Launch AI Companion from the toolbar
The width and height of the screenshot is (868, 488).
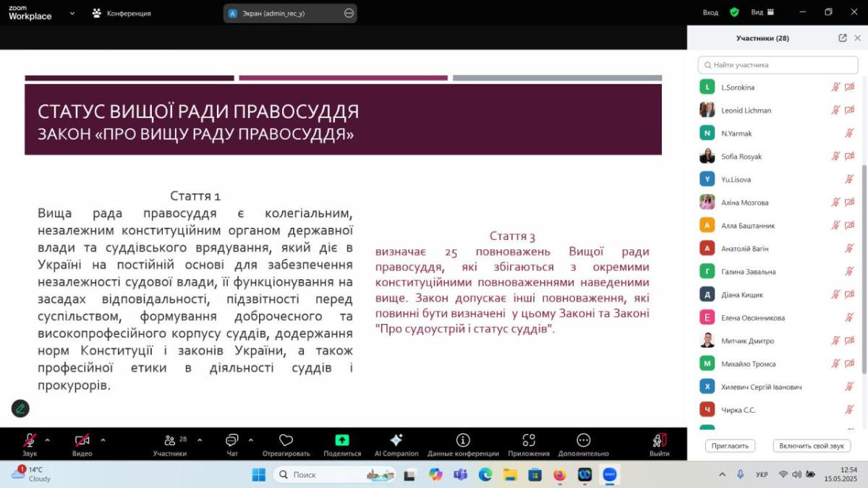(x=396, y=444)
